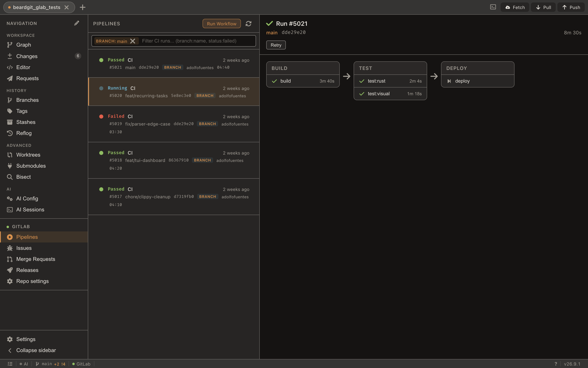Click commit 5e8ec3e0 in pipeline #5020
The height and width of the screenshot is (368, 588).
[181, 95]
